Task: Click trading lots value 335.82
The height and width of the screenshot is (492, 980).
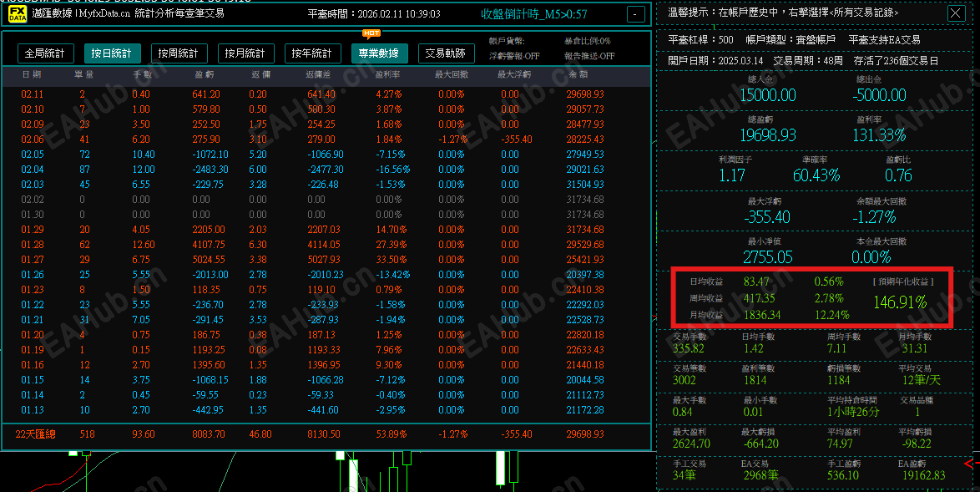Action: click(688, 349)
